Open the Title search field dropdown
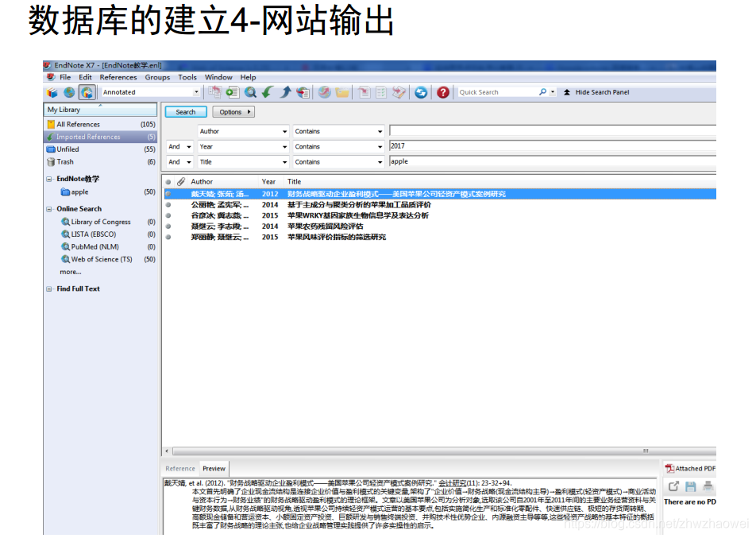756x538 pixels. click(284, 162)
